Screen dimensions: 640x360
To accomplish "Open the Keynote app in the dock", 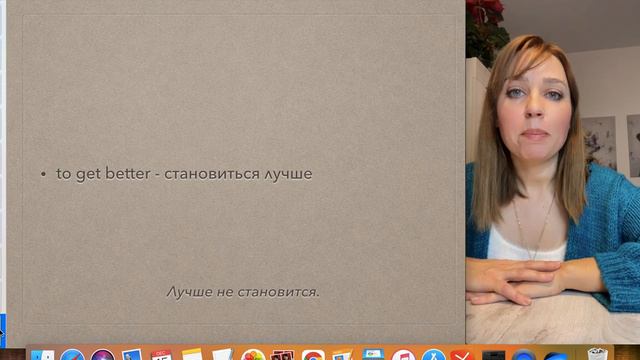I will pyautogui.click(x=373, y=355).
